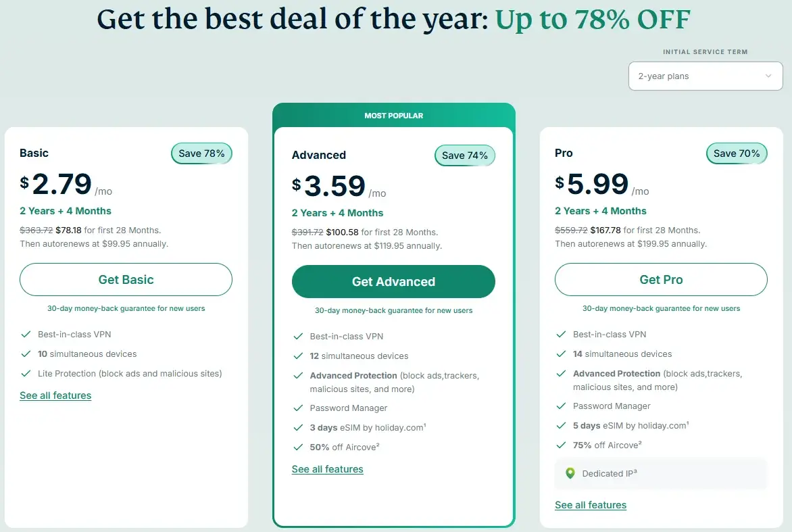This screenshot has width=792, height=532.
Task: Click the Get Advanced button
Action: pos(393,282)
